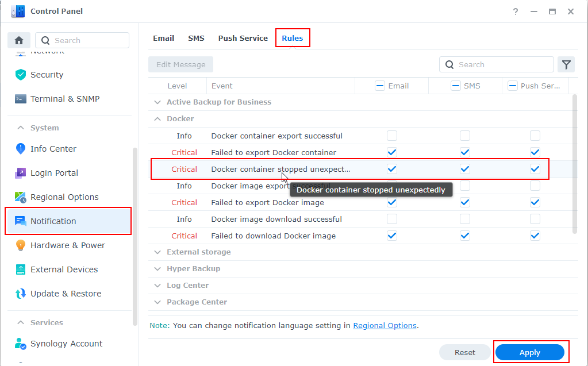This screenshot has height=366, width=588.
Task: Collapse the System sidebar section
Action: pos(21,128)
